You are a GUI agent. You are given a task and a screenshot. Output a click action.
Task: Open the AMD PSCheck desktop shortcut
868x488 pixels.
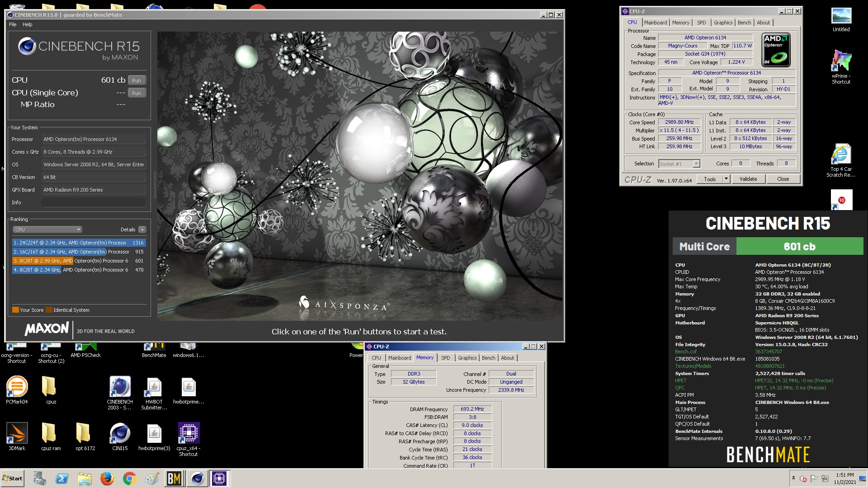point(85,351)
